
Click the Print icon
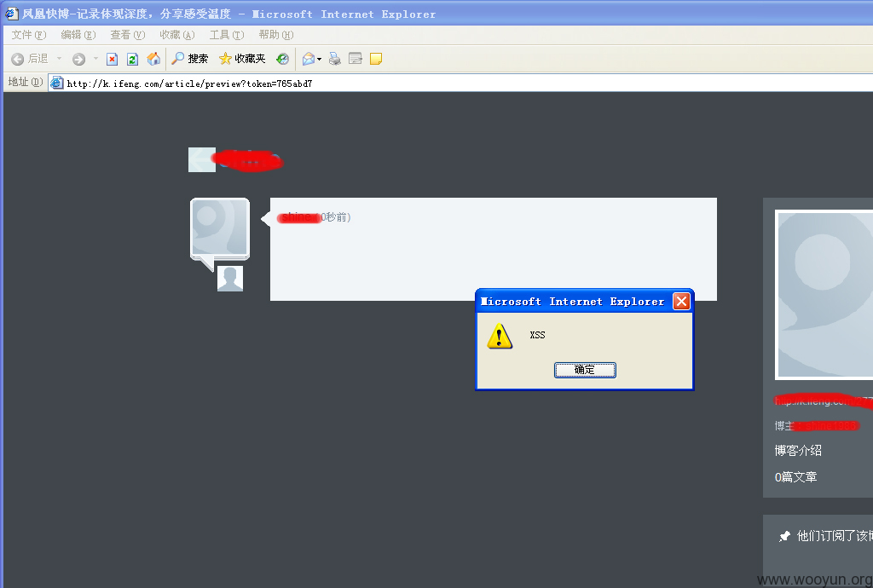tap(334, 59)
